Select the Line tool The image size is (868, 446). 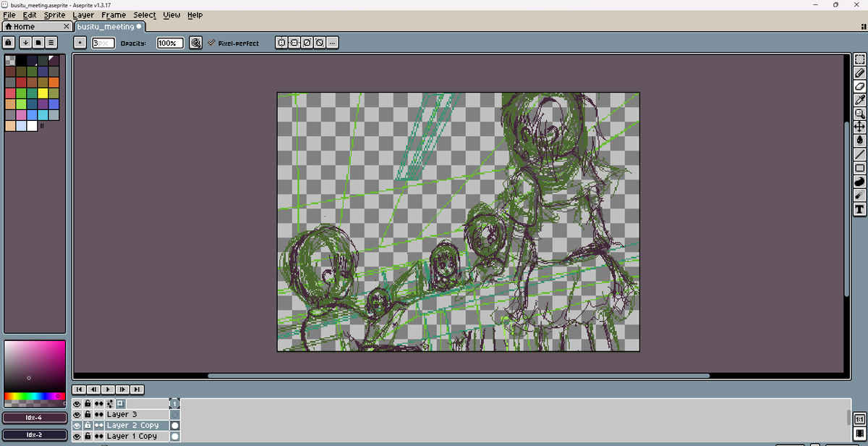pos(860,154)
